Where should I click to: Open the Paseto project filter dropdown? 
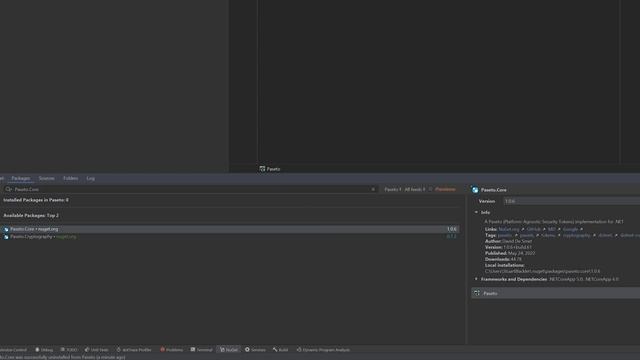393,189
